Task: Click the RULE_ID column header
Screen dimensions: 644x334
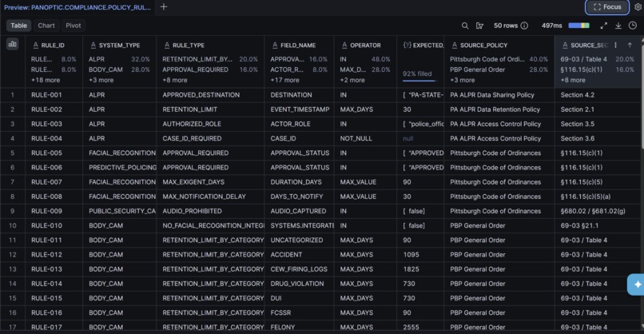Action: [x=54, y=46]
